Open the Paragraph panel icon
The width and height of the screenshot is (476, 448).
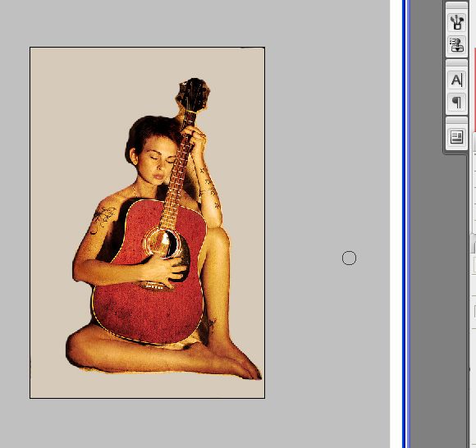pos(456,103)
